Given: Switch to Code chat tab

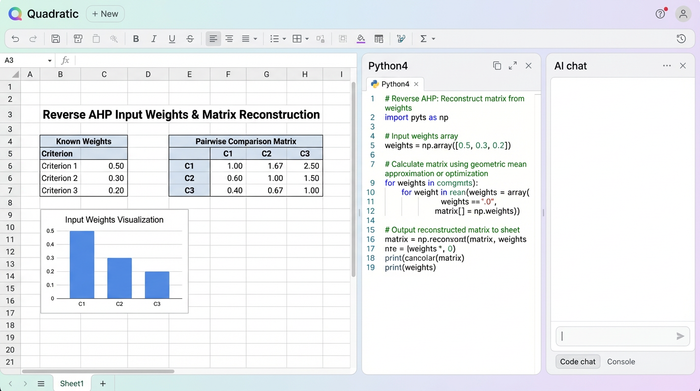Looking at the screenshot, I should pos(578,362).
